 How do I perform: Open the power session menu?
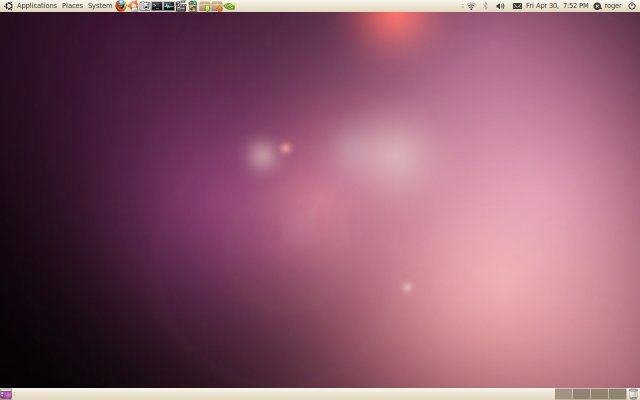pos(632,6)
